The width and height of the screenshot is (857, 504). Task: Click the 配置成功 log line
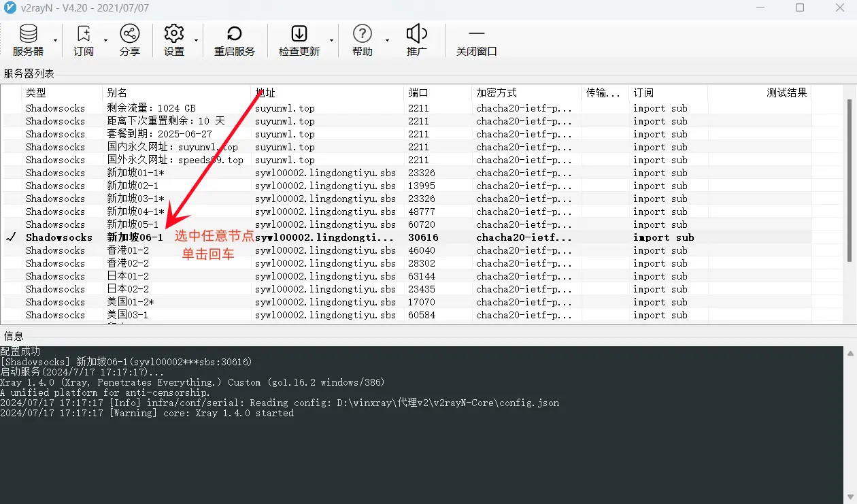[20, 351]
